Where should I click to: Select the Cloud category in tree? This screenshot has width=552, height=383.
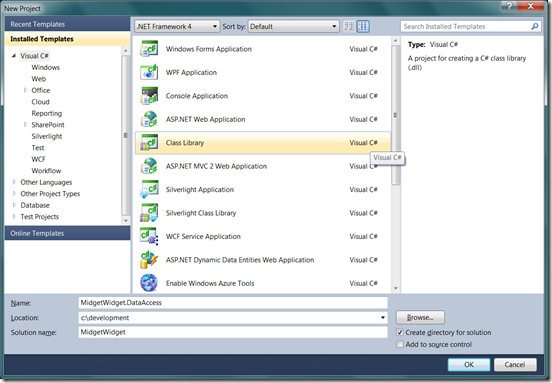pos(40,102)
